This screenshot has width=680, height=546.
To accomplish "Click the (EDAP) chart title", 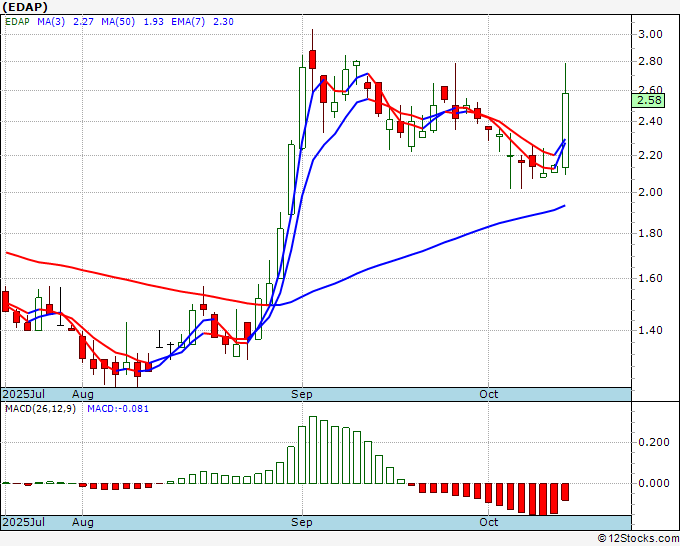I will click(x=25, y=7).
